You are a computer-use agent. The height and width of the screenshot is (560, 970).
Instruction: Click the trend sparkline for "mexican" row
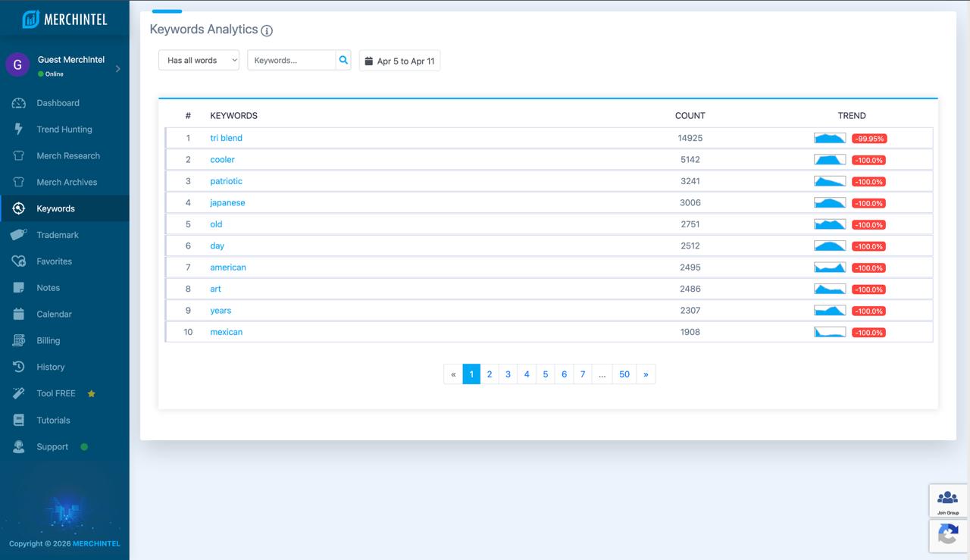click(x=830, y=332)
